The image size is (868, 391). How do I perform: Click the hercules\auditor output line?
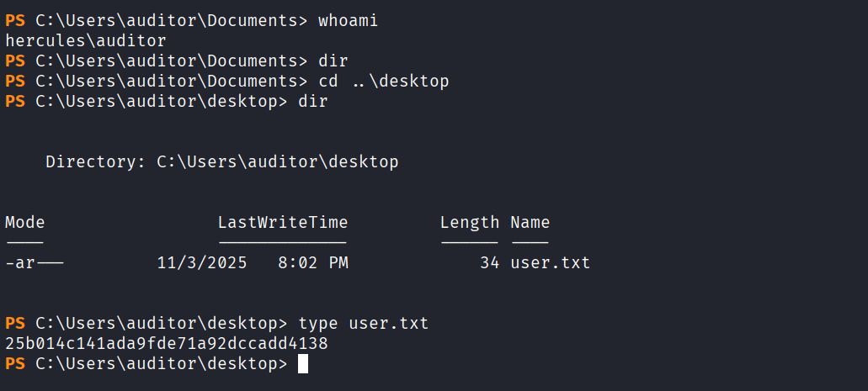85,40
